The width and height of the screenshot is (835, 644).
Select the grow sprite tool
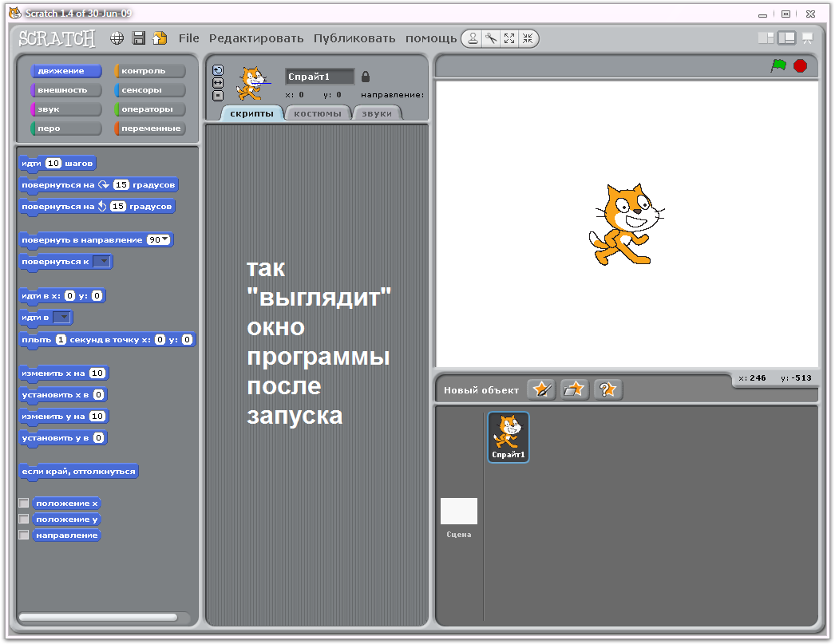509,38
